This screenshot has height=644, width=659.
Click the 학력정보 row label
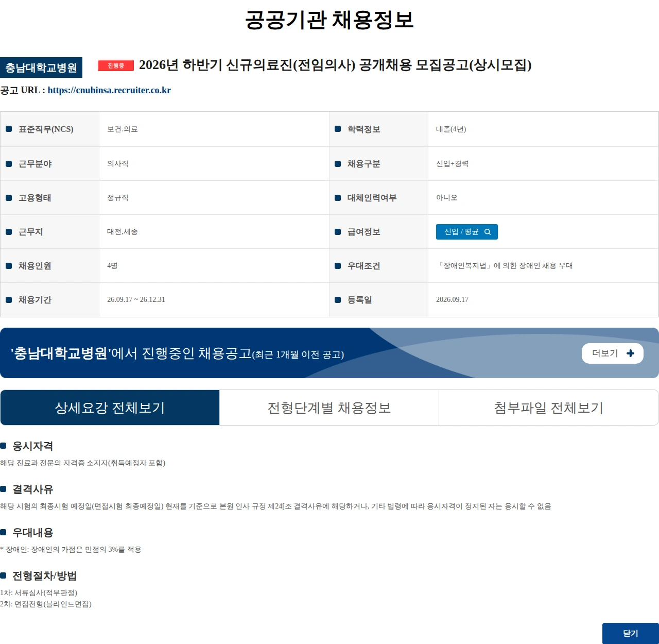pos(364,129)
